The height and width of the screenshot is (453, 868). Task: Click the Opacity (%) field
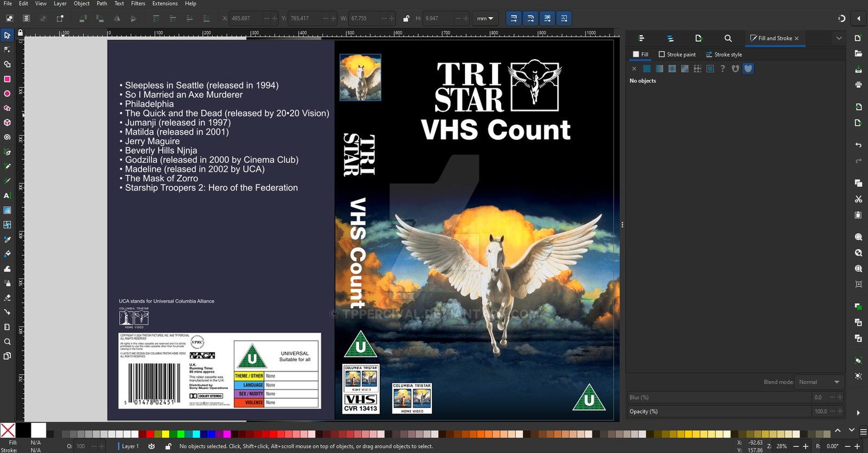[736, 411]
